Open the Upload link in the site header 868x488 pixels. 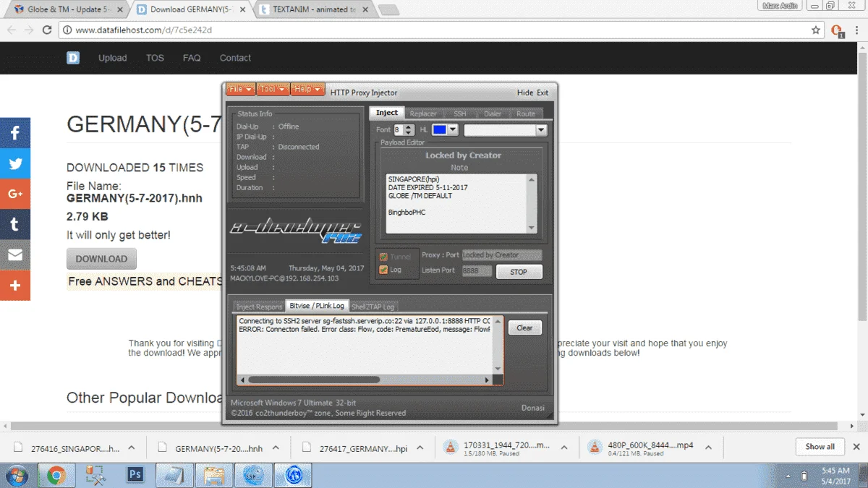click(x=113, y=58)
